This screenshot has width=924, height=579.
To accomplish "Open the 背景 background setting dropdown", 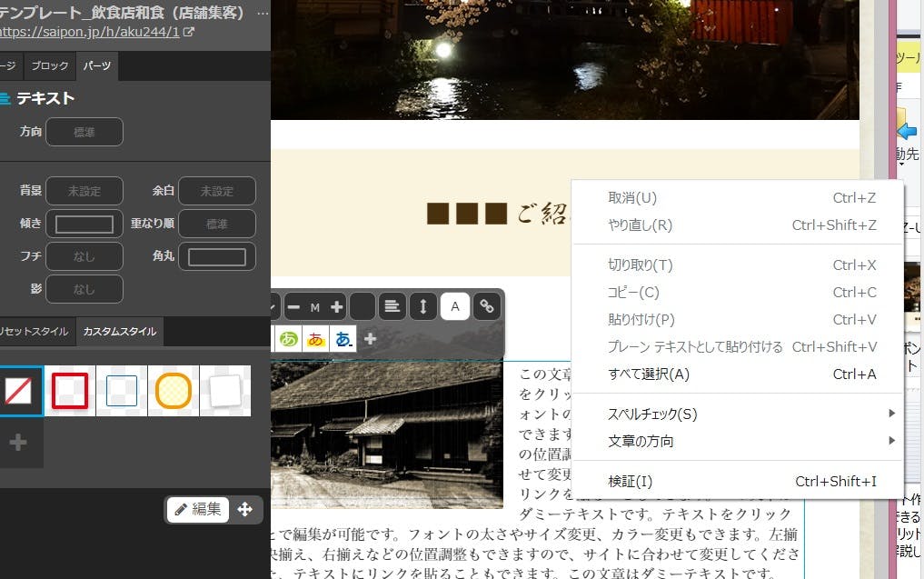I will point(84,191).
